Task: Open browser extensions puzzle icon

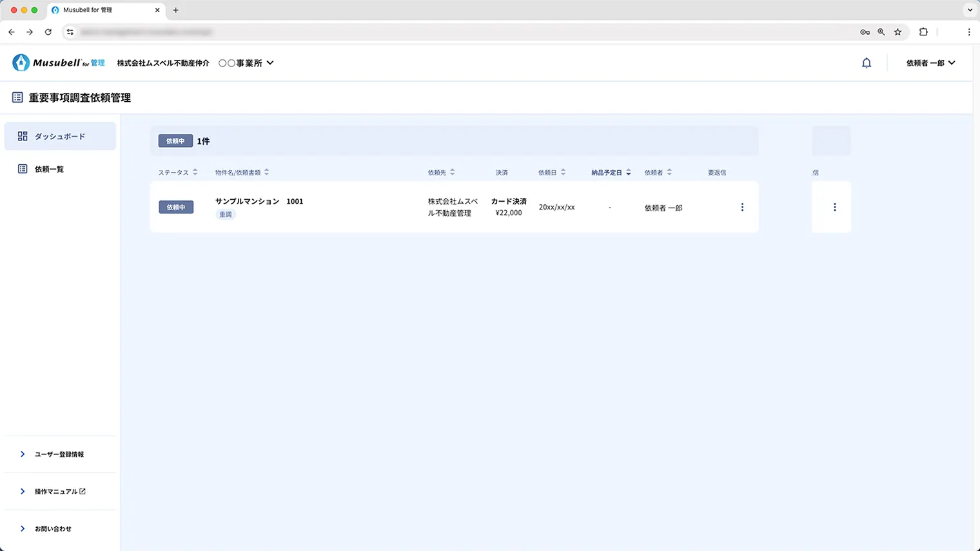Action: coord(923,32)
